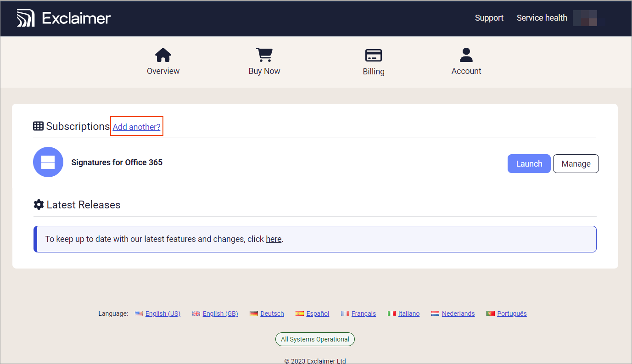Manage the Office 365 subscription
The width and height of the screenshot is (632, 364).
pos(576,163)
